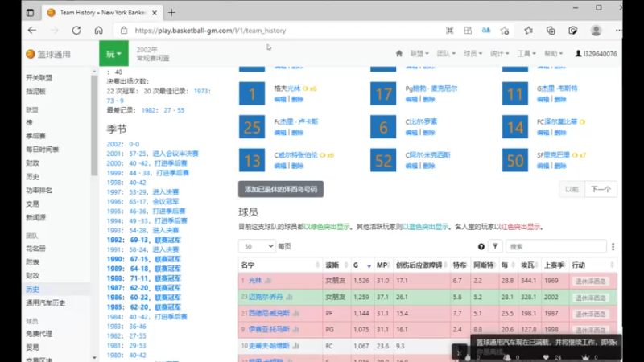Open a new browser tab

click(x=171, y=13)
